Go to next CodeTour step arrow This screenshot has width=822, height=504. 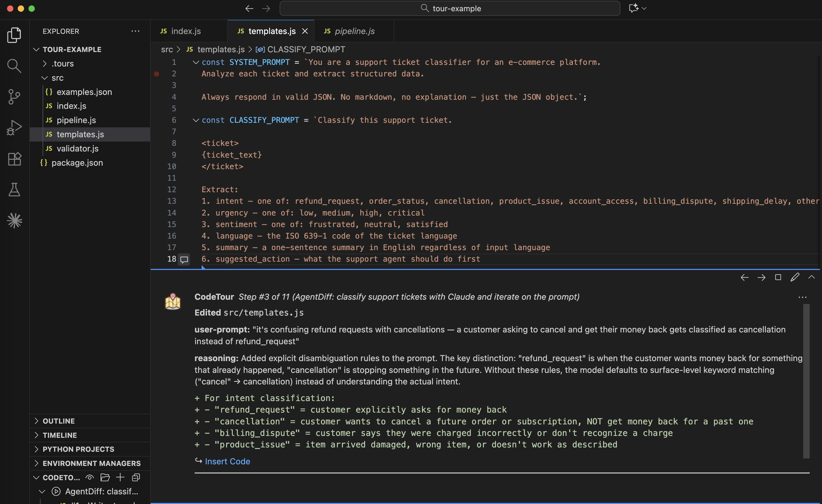tap(761, 277)
